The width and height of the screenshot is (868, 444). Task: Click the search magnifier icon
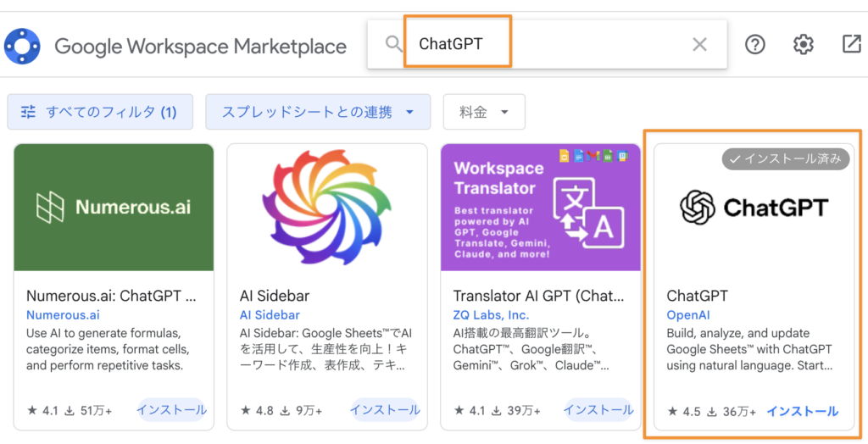click(x=393, y=44)
